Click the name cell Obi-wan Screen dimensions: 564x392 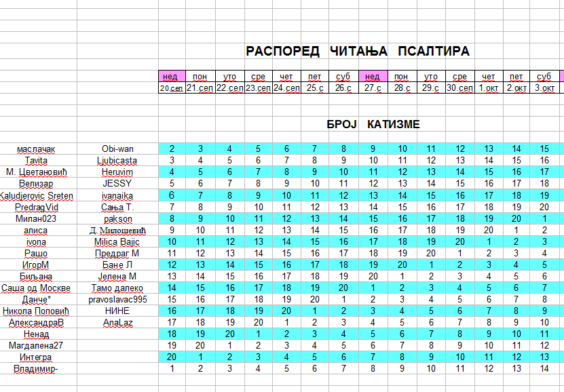point(117,149)
